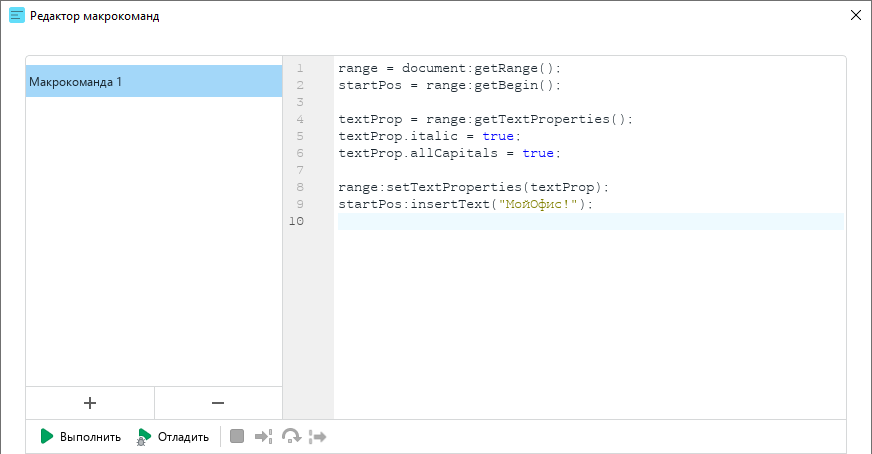Click line number 6 in gutter
Screen dimensions: 872x454
tap(300, 153)
